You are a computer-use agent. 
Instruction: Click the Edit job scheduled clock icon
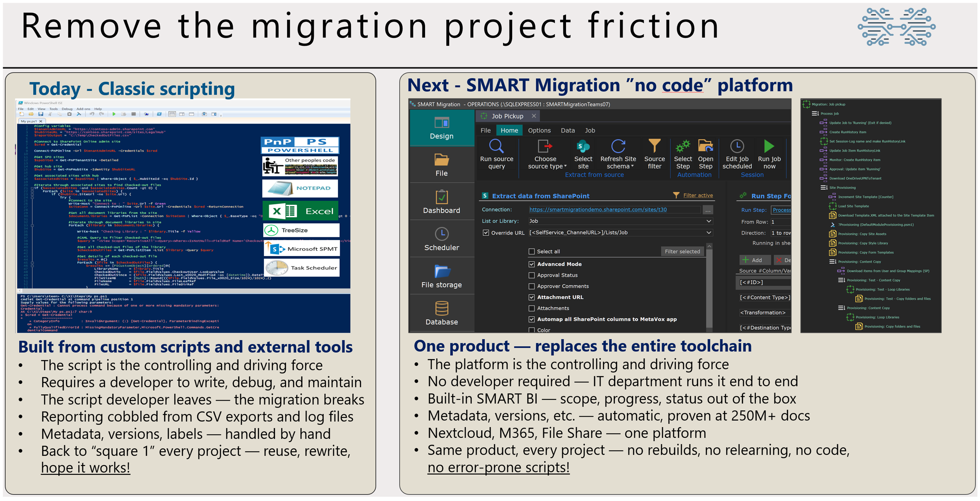737,146
